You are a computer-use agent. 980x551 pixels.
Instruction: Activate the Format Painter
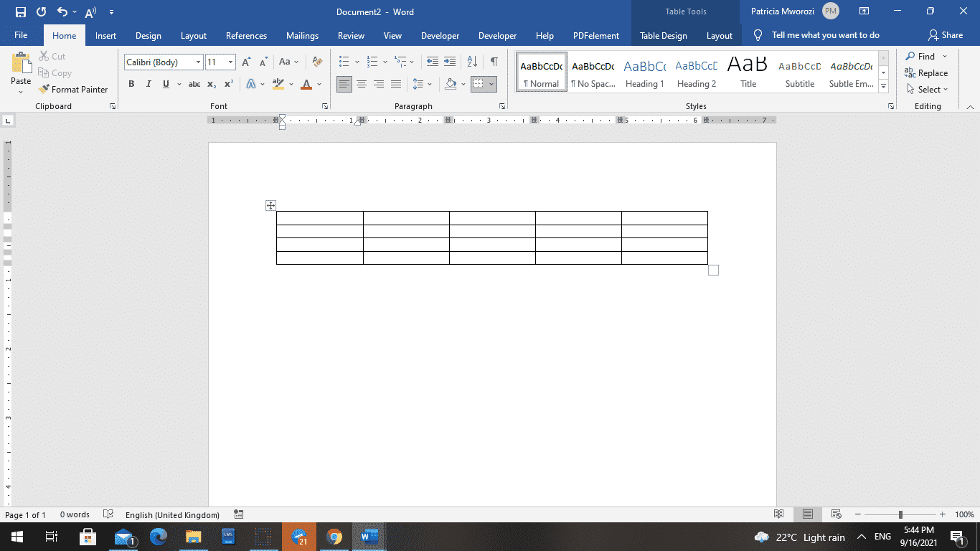74,89
